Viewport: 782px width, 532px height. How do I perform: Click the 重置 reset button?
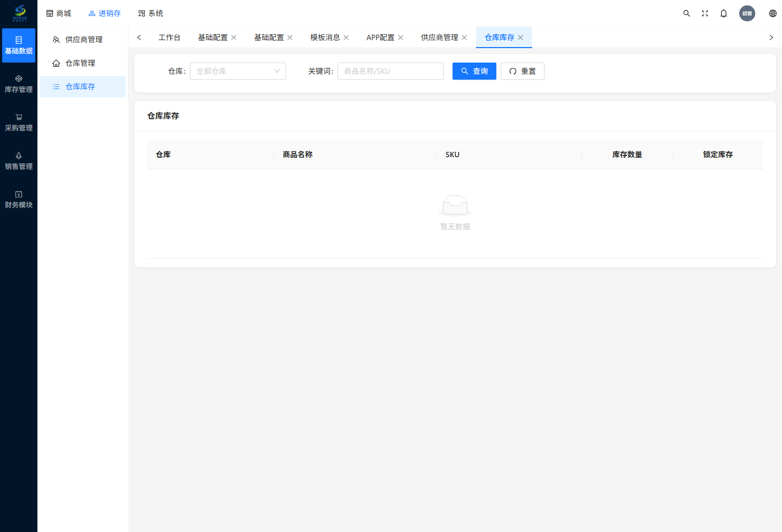coord(523,71)
